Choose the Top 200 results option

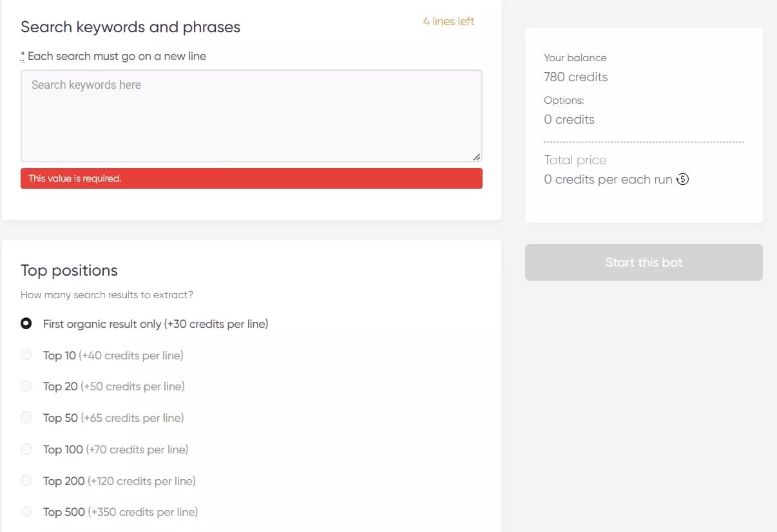pos(26,480)
